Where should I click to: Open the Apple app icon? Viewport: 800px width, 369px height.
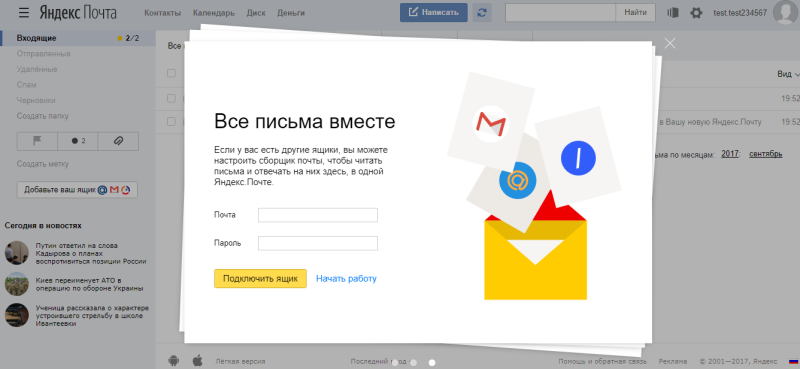pos(197,361)
